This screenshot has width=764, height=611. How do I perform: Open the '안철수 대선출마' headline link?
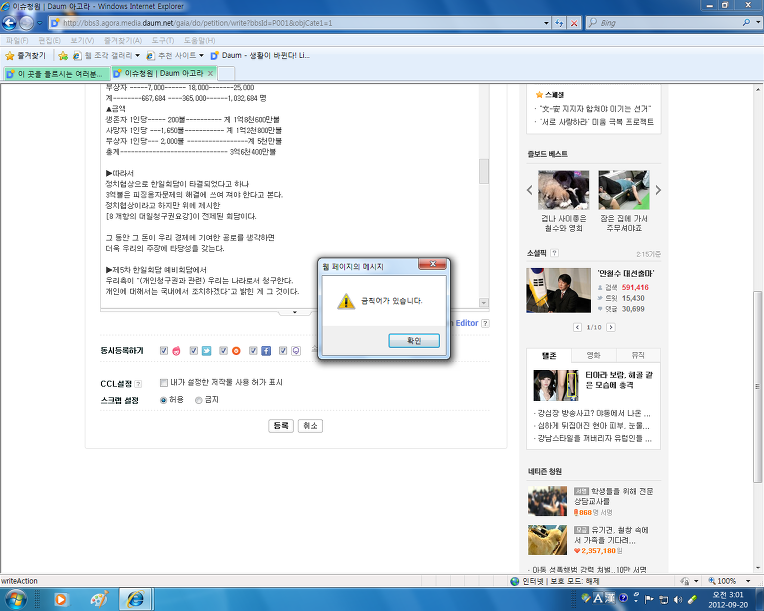pos(626,273)
